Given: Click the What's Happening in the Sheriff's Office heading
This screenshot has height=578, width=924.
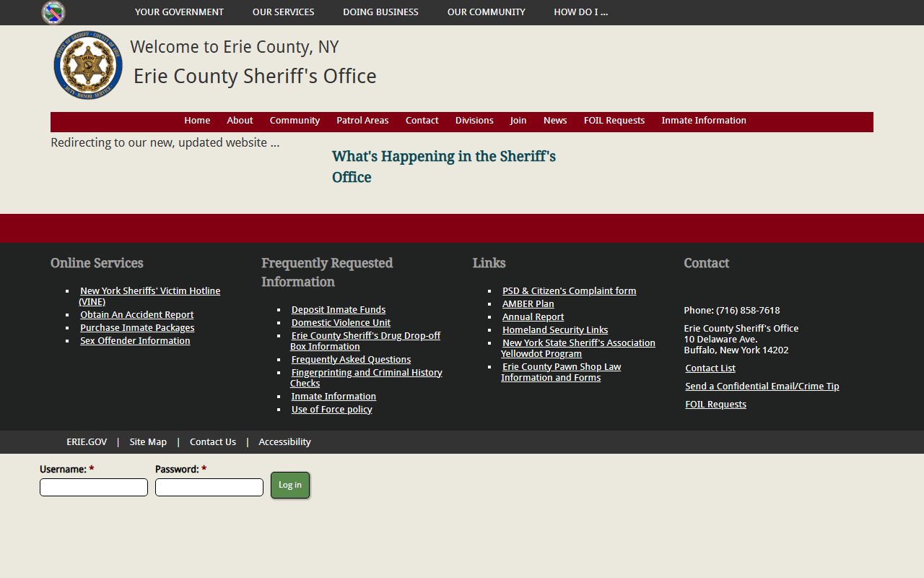Looking at the screenshot, I should pos(444,167).
